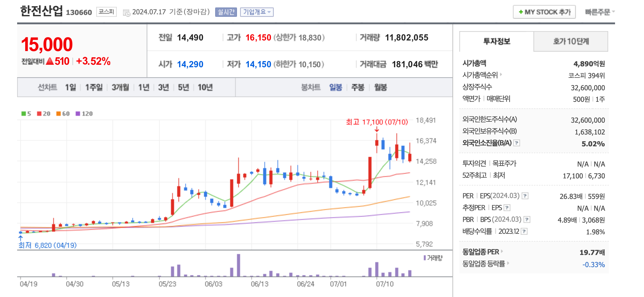This screenshot has height=297, width=644.
Task: Switch to the 호가 10단계 tab
Action: (x=571, y=41)
